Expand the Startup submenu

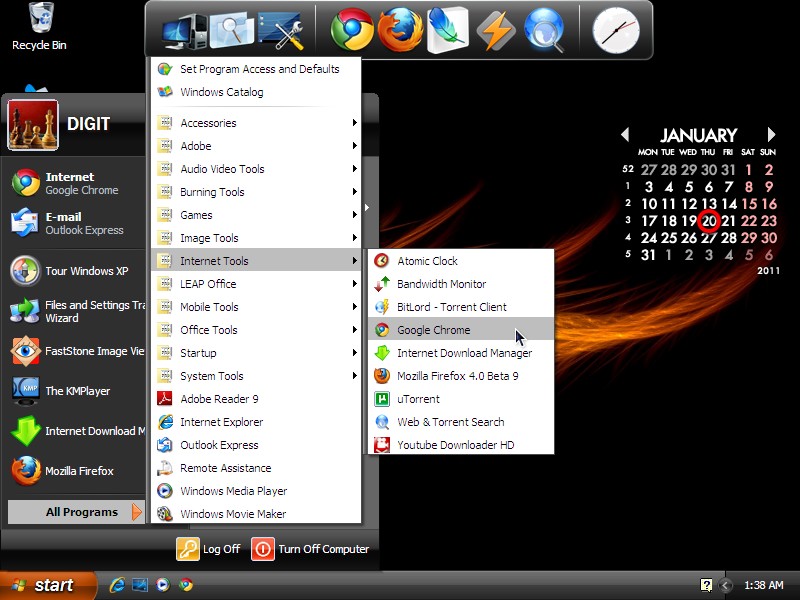tap(256, 353)
